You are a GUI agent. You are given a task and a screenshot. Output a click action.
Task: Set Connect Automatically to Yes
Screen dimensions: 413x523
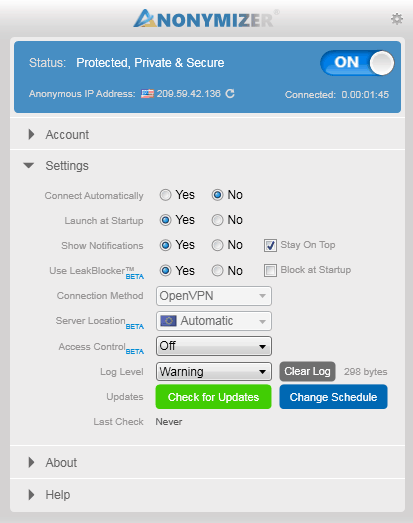pyautogui.click(x=165, y=195)
